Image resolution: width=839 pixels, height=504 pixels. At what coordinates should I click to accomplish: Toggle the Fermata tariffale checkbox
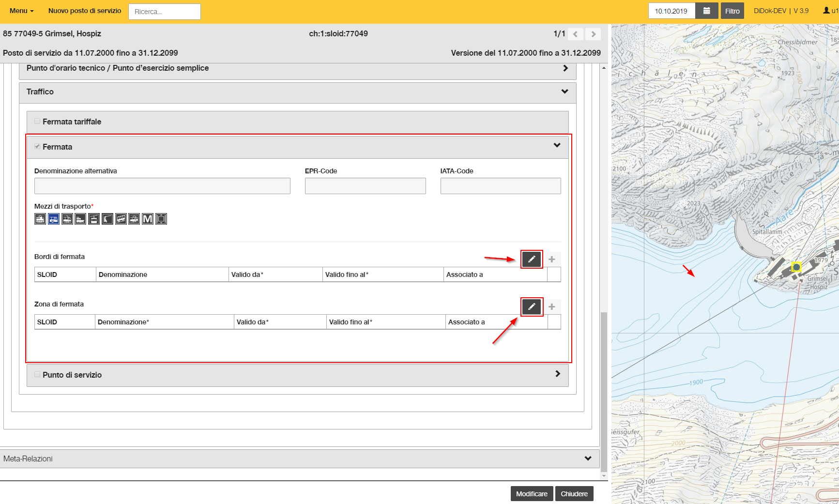pyautogui.click(x=37, y=121)
